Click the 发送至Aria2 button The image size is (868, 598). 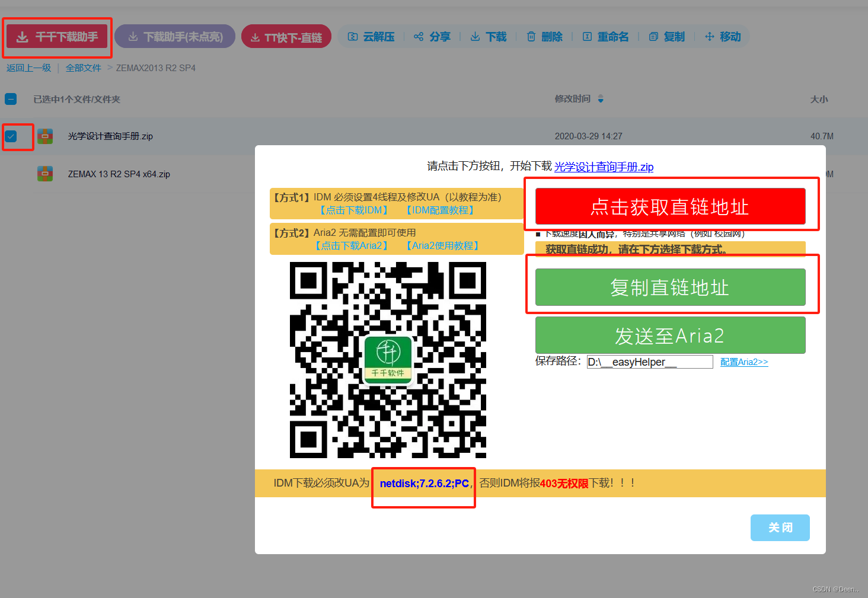click(670, 335)
